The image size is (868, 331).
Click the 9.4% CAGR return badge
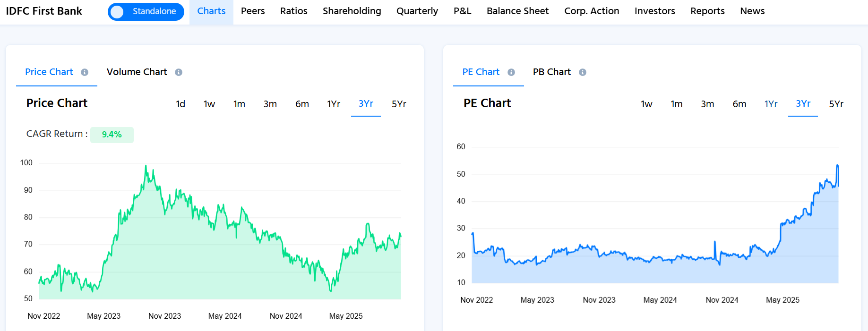112,135
